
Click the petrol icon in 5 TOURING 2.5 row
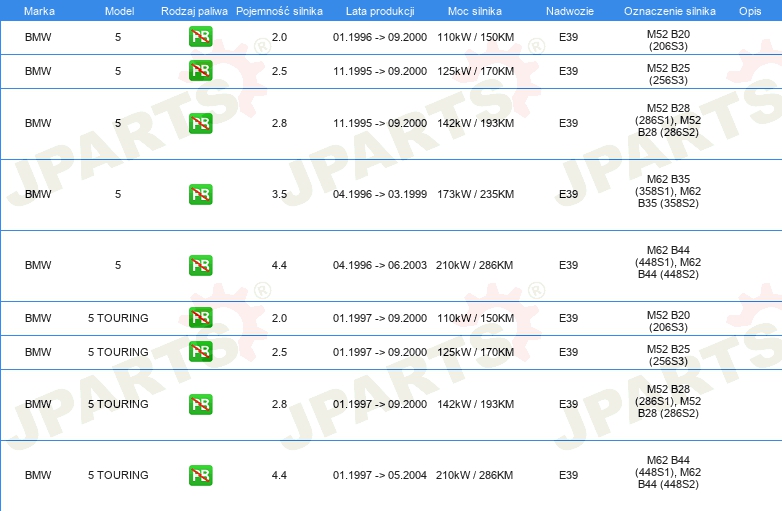200,351
